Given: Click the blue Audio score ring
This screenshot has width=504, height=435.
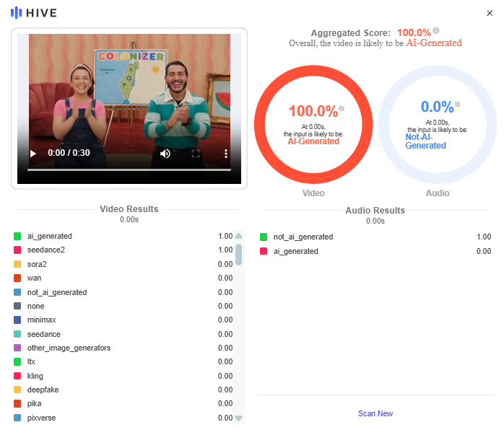Looking at the screenshot, I should click(438, 125).
